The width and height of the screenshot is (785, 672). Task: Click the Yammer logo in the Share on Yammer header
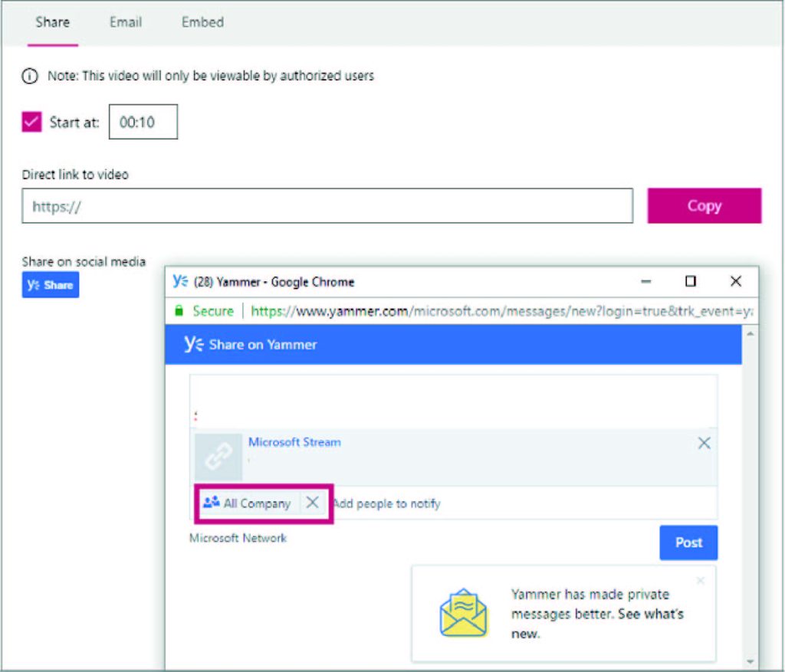coord(194,344)
